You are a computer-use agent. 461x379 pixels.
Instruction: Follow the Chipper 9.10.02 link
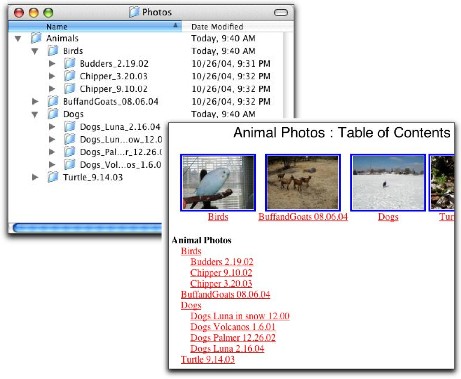click(221, 273)
